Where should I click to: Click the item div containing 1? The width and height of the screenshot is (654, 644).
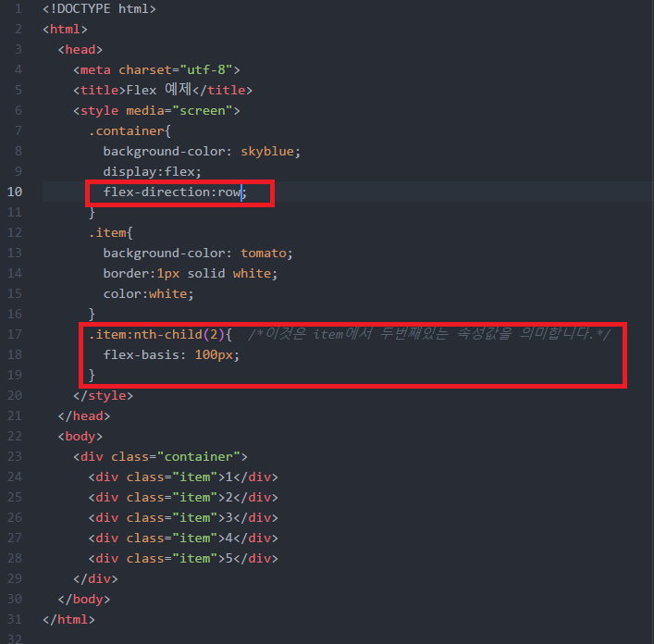pyautogui.click(x=183, y=477)
